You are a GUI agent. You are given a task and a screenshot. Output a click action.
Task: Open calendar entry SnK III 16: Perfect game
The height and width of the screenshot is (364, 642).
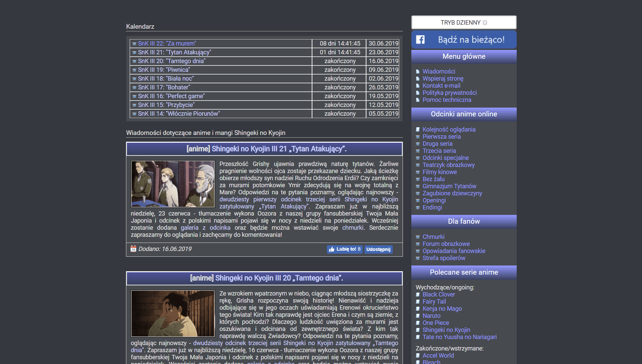click(x=171, y=96)
